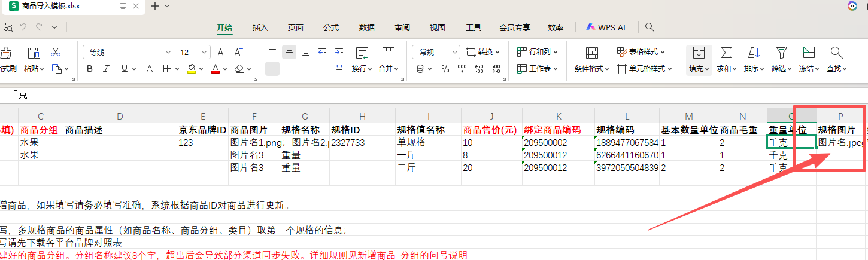This screenshot has width=868, height=260.
Task: Click the percent style icon
Action: tap(445, 69)
